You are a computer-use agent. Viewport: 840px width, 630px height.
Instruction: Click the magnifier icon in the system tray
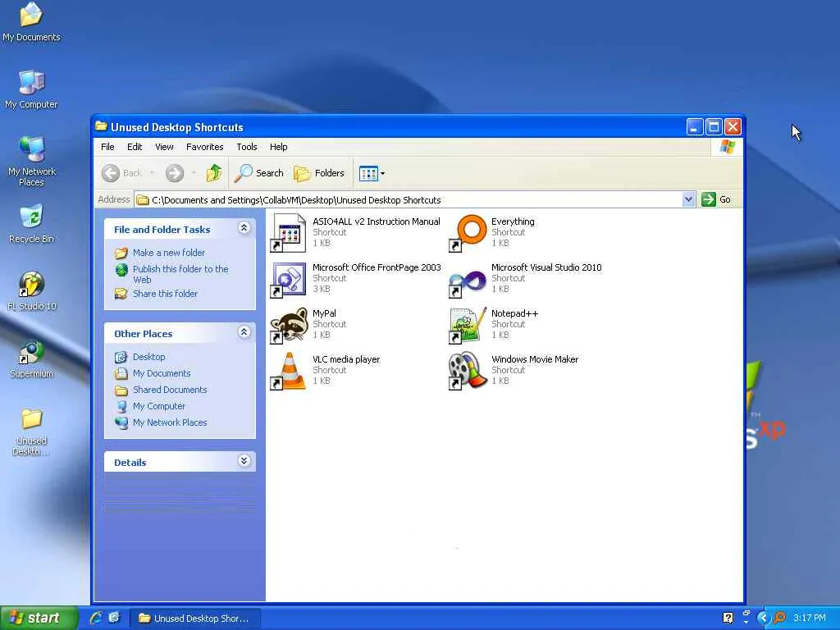(x=779, y=619)
